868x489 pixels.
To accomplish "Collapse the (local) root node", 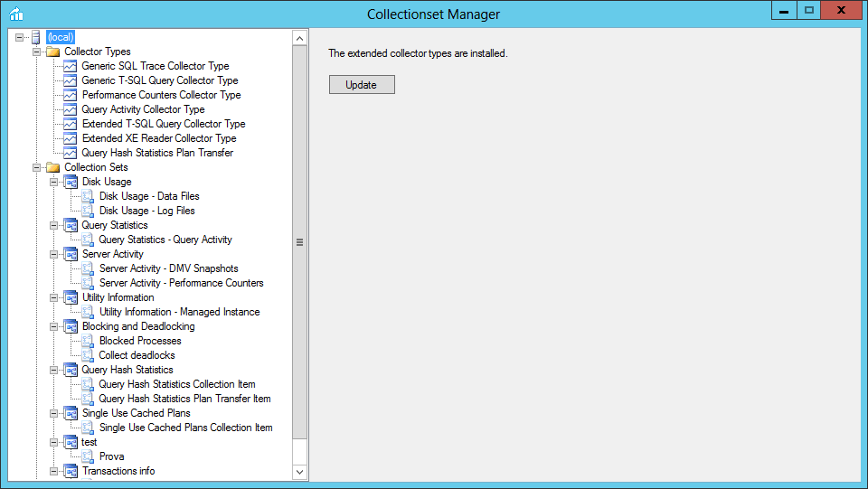I will pos(19,38).
